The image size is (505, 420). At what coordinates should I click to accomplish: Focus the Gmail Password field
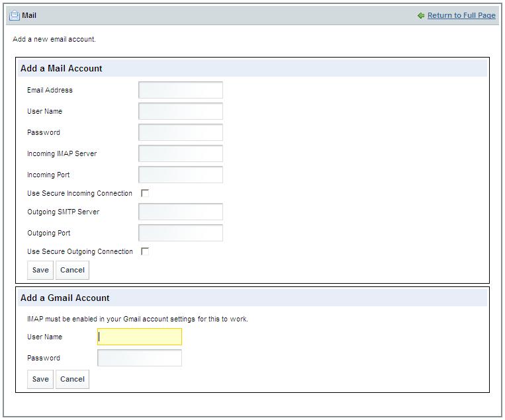point(140,358)
